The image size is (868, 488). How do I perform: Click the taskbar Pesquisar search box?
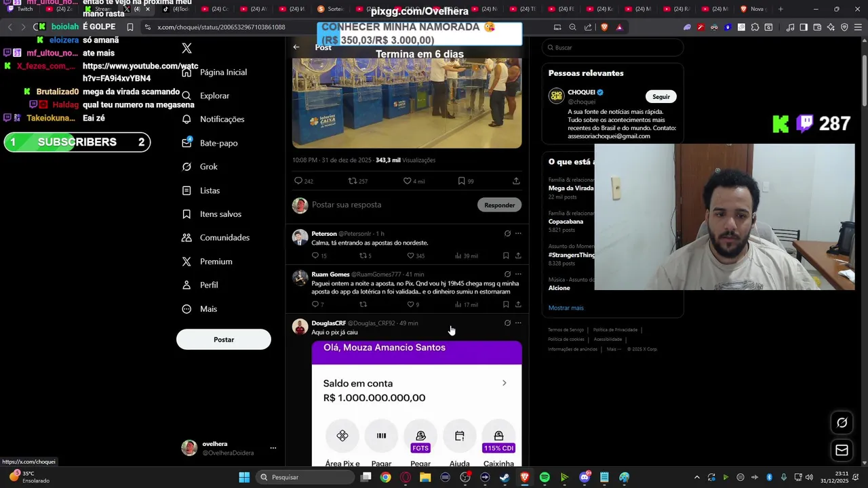tap(305, 477)
